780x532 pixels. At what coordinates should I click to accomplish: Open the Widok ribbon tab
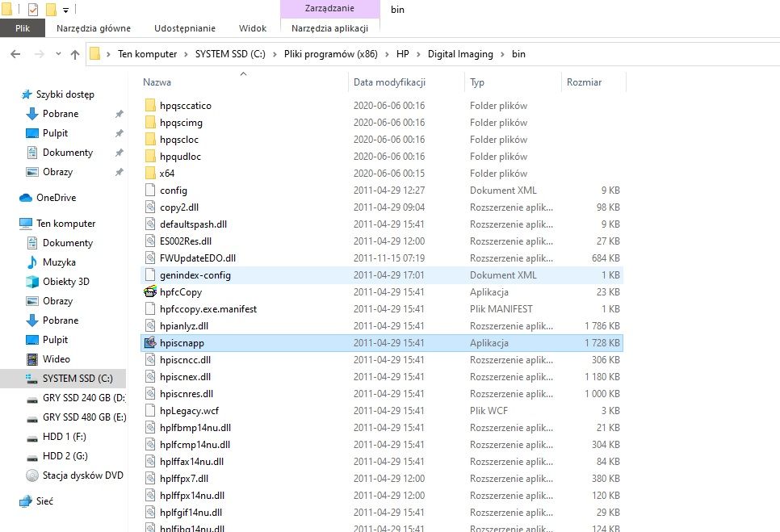coord(253,28)
